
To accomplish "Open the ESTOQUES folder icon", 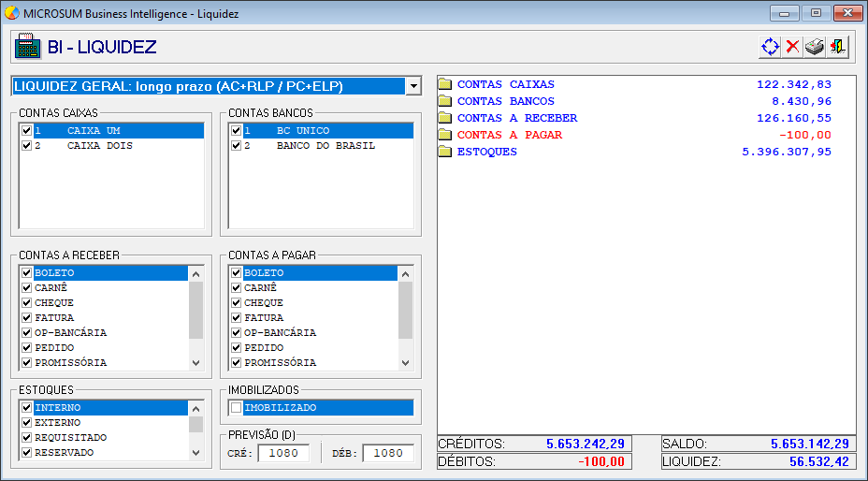I will pos(445,152).
